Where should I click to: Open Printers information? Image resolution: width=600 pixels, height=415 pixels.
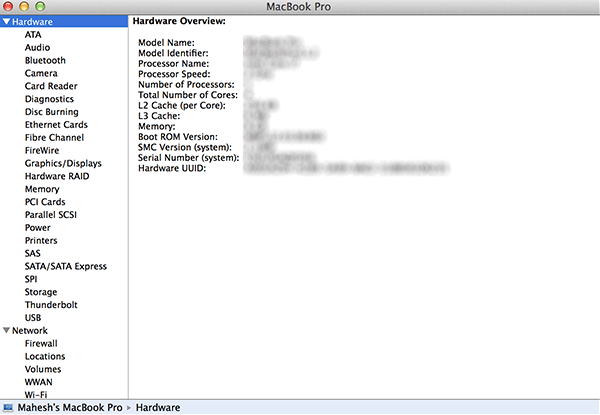pos(41,240)
